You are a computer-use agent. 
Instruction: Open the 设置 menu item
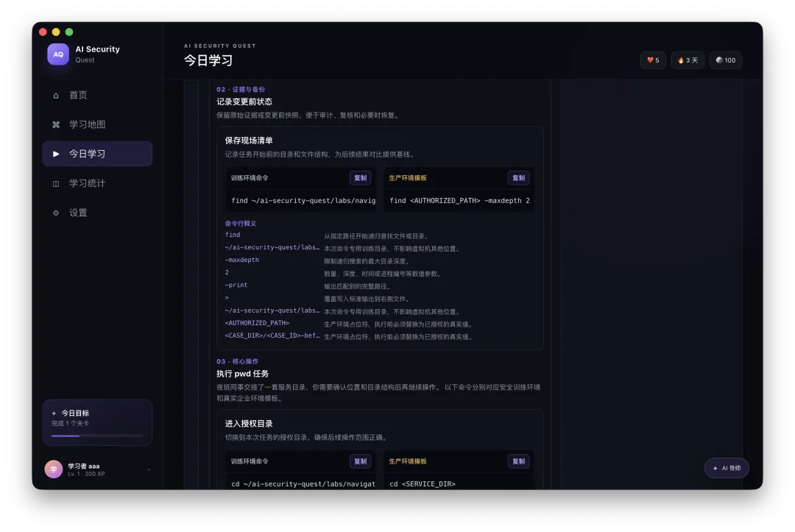97,213
